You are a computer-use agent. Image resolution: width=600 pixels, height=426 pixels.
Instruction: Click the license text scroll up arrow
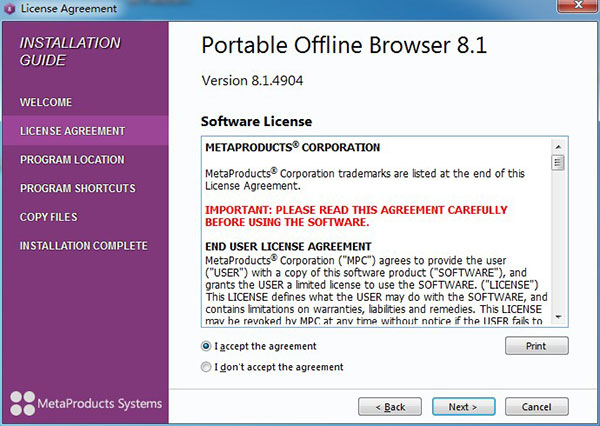coord(558,146)
